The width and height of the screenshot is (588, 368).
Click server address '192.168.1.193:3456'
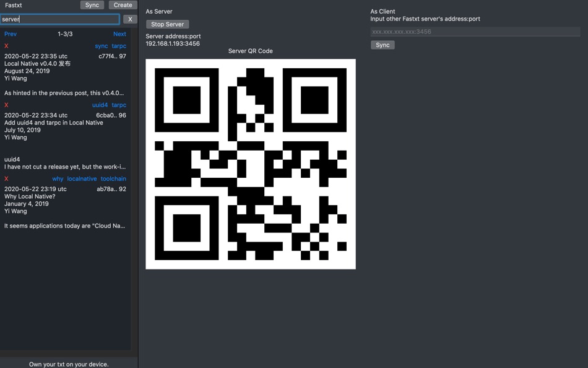click(173, 43)
